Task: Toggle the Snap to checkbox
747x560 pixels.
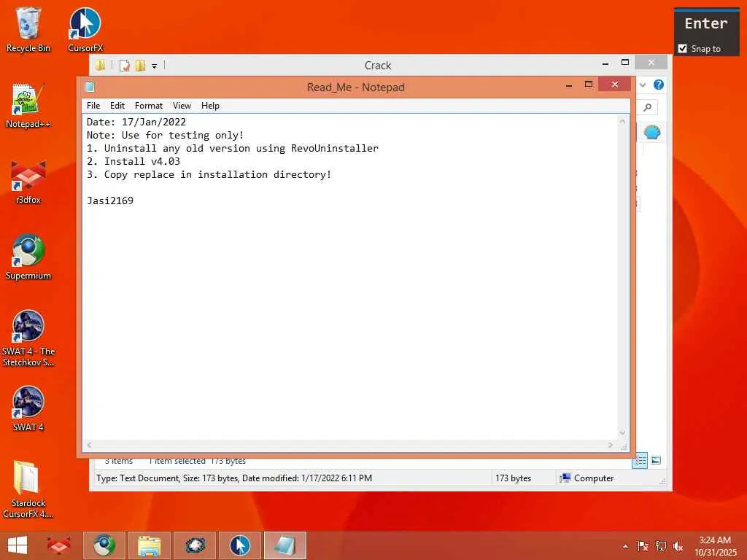Action: point(683,49)
